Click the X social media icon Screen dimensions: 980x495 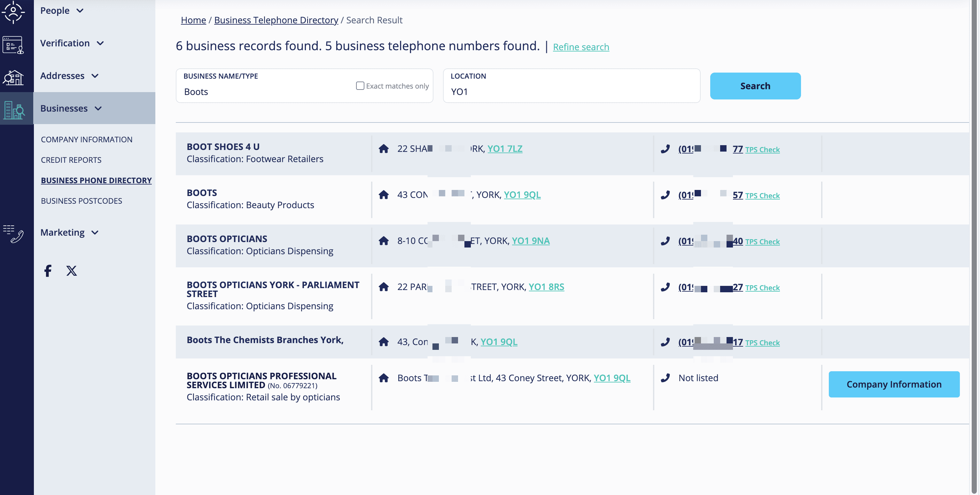click(x=71, y=271)
